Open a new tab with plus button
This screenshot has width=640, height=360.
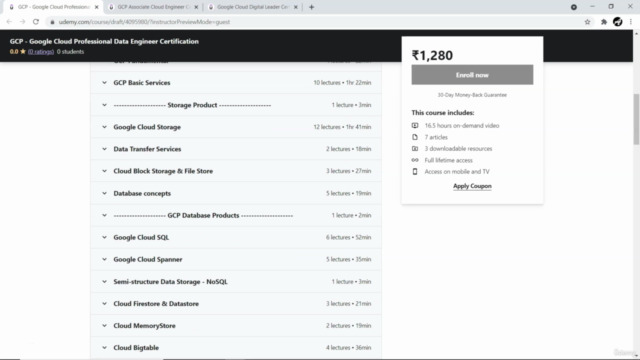pyautogui.click(x=311, y=7)
